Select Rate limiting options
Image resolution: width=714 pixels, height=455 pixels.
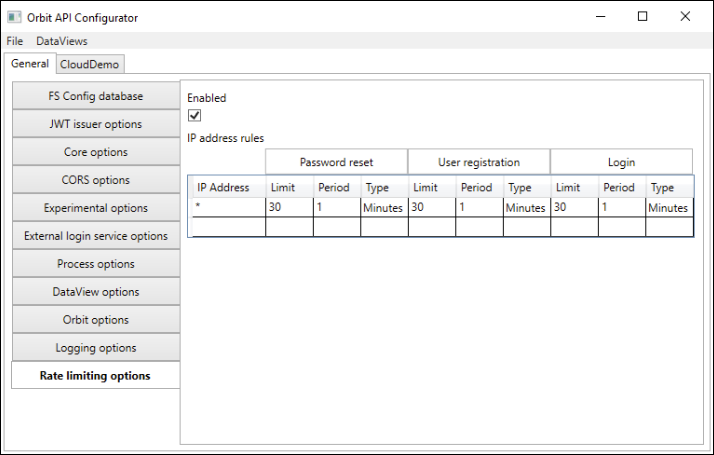click(96, 376)
